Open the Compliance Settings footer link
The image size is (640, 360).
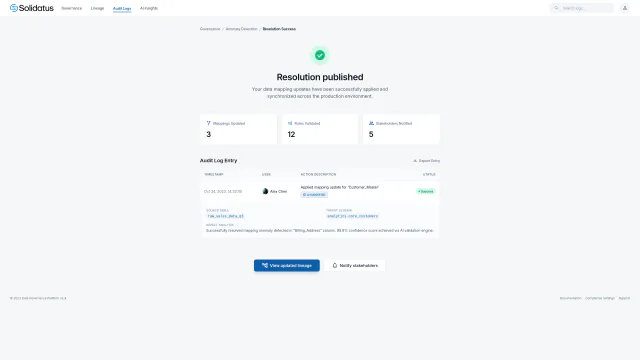click(600, 298)
